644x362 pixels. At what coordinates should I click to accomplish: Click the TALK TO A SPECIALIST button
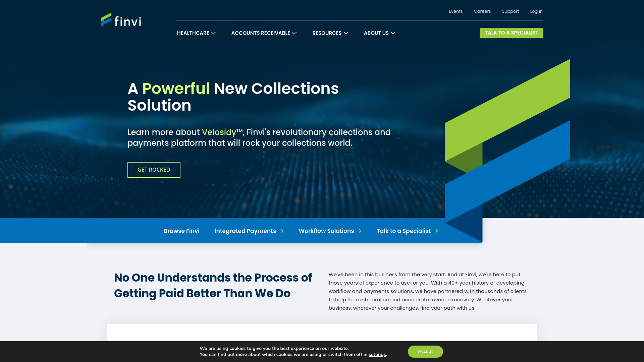click(x=511, y=33)
